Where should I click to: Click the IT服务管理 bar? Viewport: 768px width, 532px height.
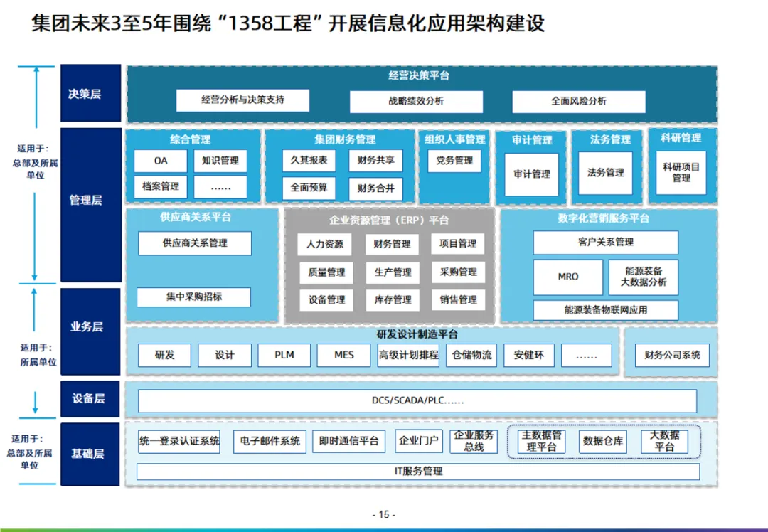coord(419,472)
